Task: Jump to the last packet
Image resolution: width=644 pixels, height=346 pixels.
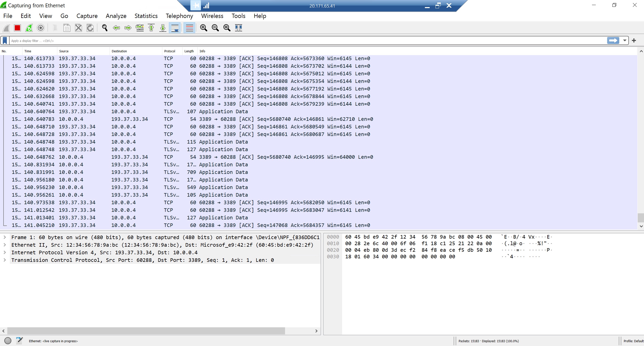Action: pyautogui.click(x=163, y=28)
